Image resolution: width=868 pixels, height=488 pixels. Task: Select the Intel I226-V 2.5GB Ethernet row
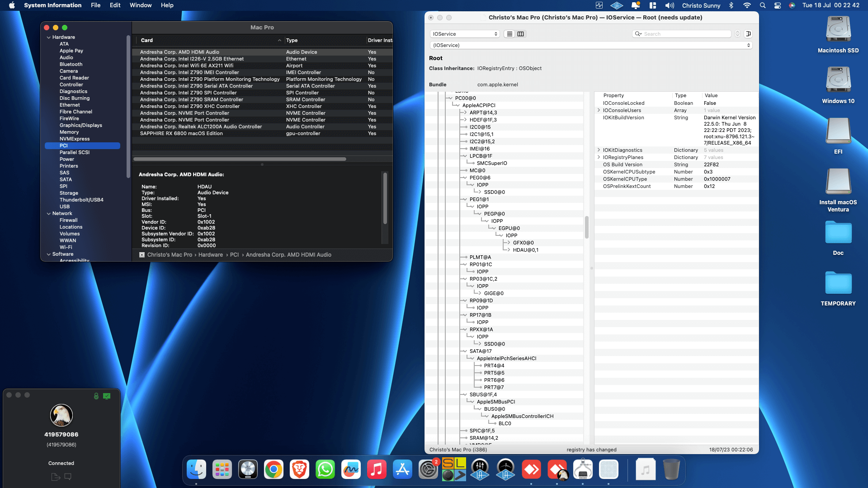262,59
